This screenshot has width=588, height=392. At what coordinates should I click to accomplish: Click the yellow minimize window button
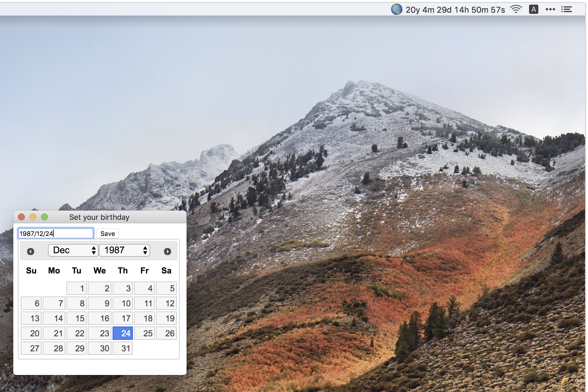(33, 217)
